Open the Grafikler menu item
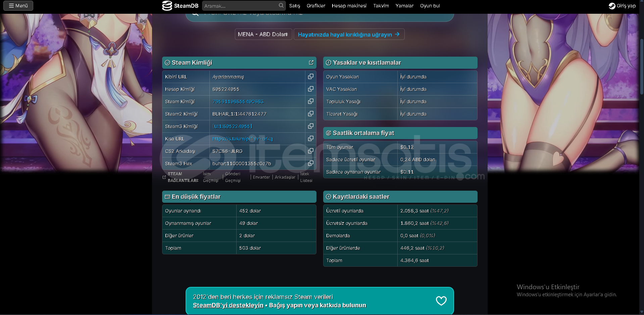Viewport: 644px width, 315px height. 316,6
